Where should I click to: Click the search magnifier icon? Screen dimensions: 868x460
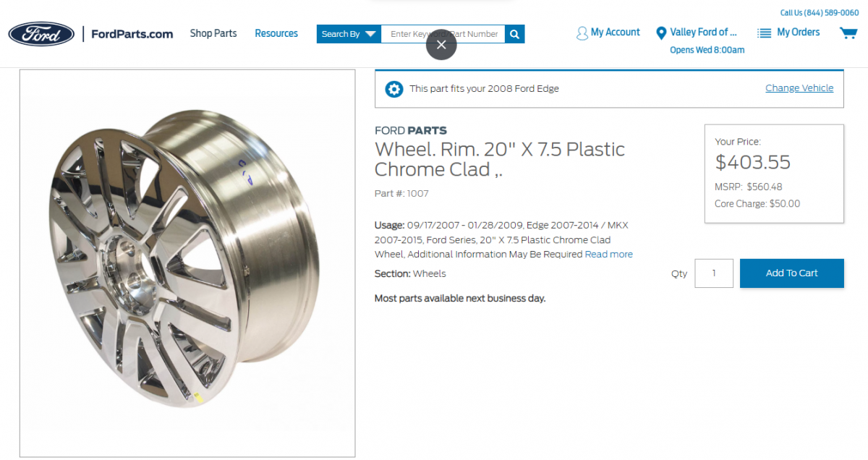tap(514, 34)
